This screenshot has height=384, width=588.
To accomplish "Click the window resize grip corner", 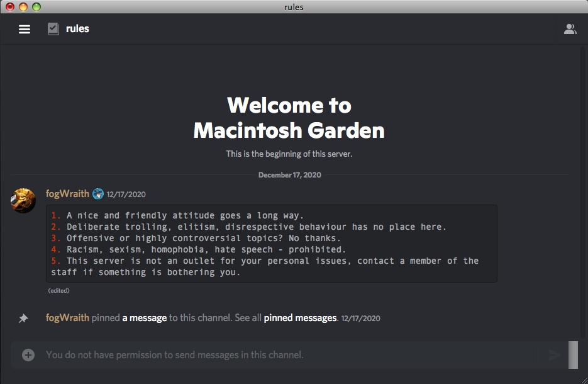I will (x=584, y=380).
